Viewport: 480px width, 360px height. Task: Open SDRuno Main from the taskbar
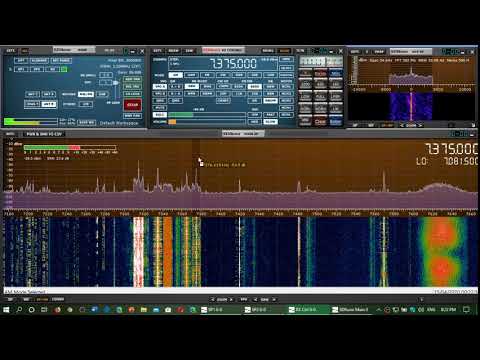click(x=351, y=310)
